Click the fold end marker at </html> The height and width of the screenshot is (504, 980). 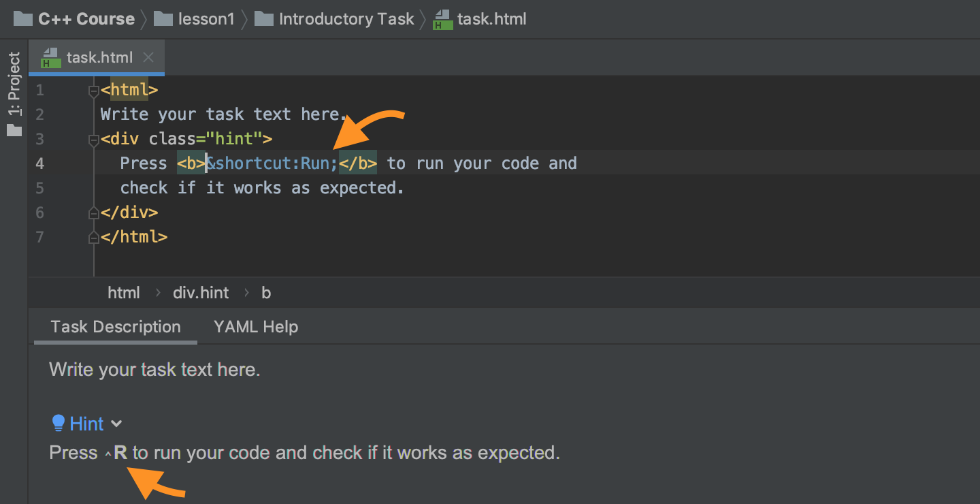tap(94, 237)
